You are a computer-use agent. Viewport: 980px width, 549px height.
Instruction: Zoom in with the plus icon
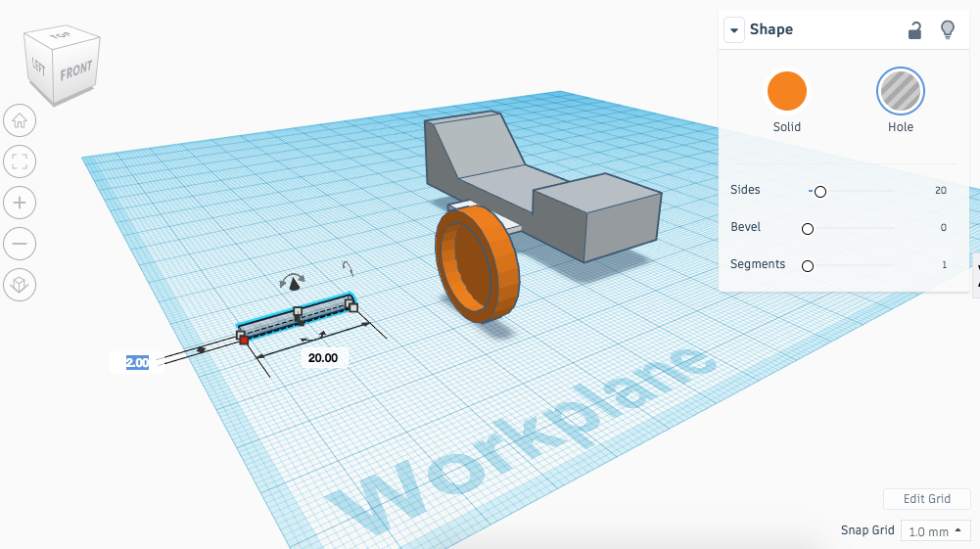(20, 203)
